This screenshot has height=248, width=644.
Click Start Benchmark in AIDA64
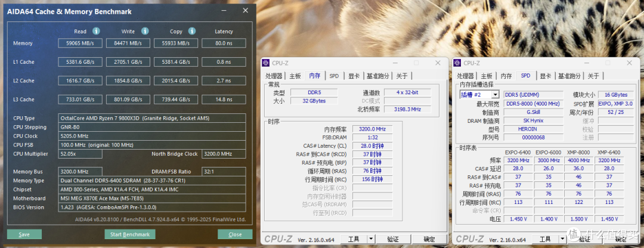[x=130, y=234]
